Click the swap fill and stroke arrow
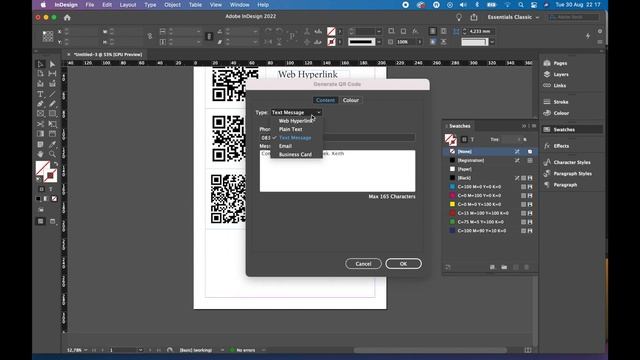The height and width of the screenshot is (360, 640). click(x=56, y=164)
